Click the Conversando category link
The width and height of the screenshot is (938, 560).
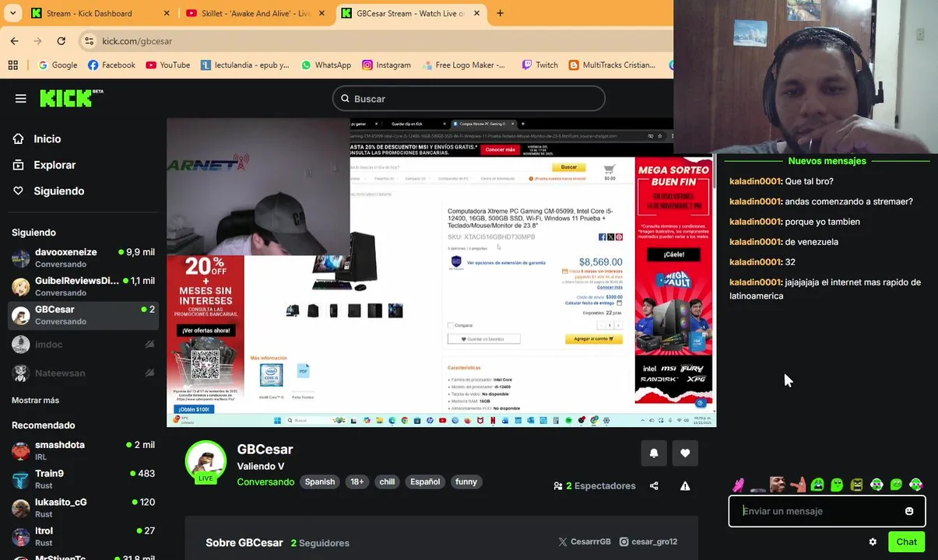pyautogui.click(x=265, y=481)
